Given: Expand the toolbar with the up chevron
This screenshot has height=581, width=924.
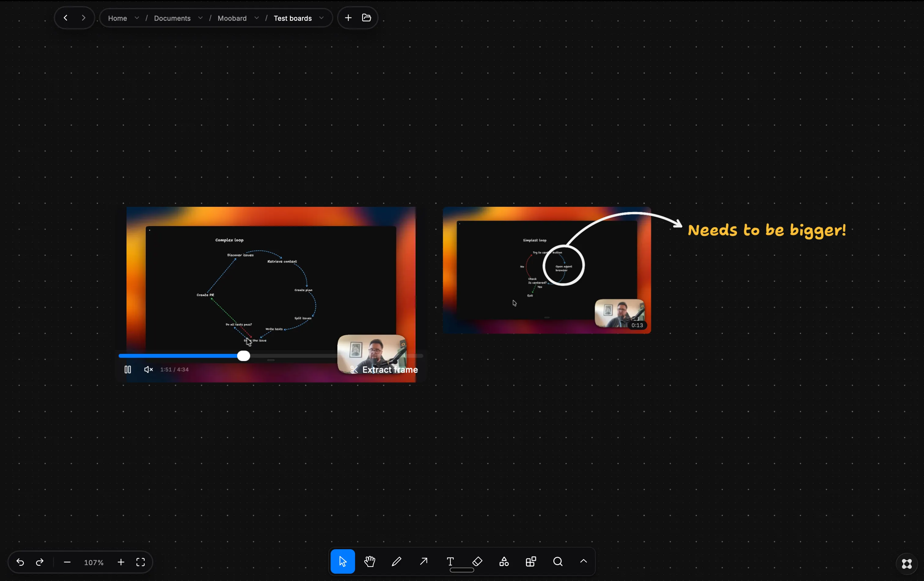Looking at the screenshot, I should click(x=584, y=561).
